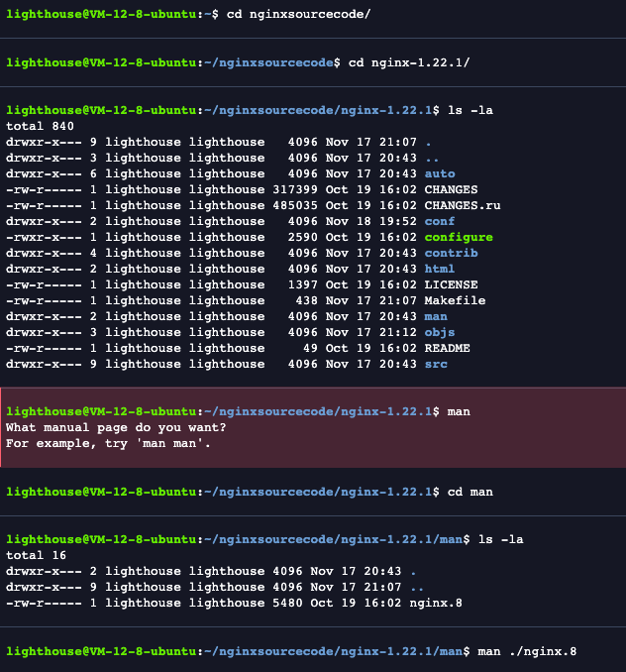The width and height of the screenshot is (626, 672).
Task: Click the timestamp '19:52' of conf
Action: pos(398,221)
